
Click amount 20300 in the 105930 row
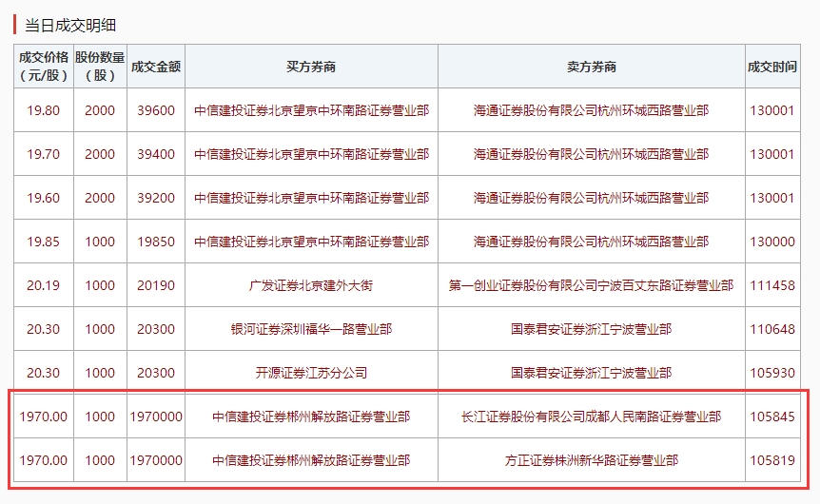(x=156, y=373)
